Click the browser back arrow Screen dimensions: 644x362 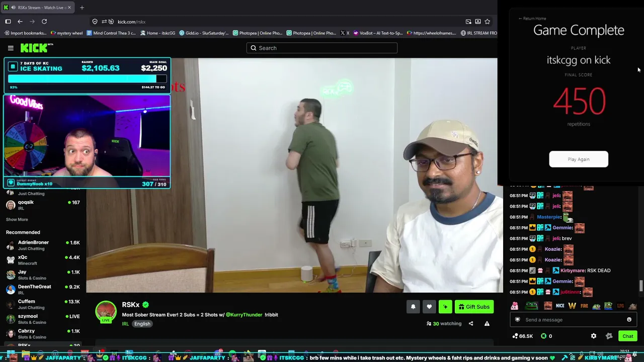(x=20, y=22)
